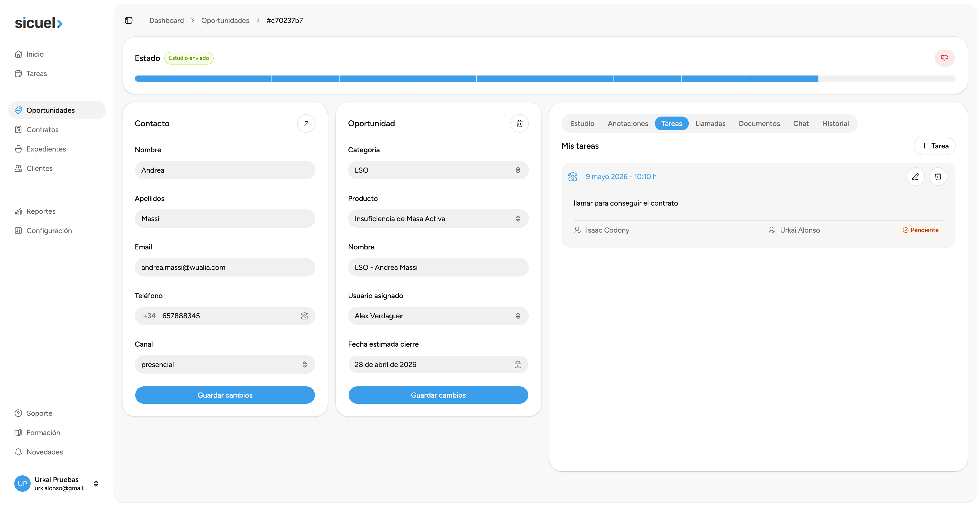Edit the task with pencil icon
This screenshot has width=980, height=506.
click(915, 176)
